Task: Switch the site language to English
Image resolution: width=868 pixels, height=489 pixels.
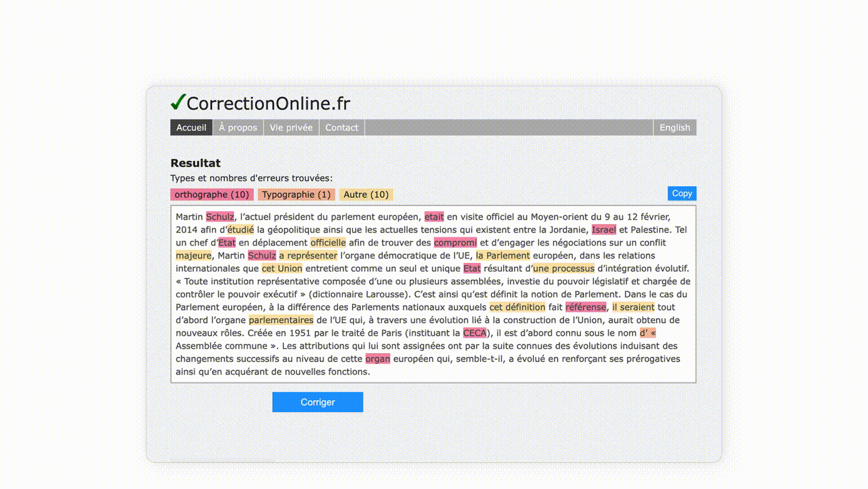Action: [x=675, y=127]
